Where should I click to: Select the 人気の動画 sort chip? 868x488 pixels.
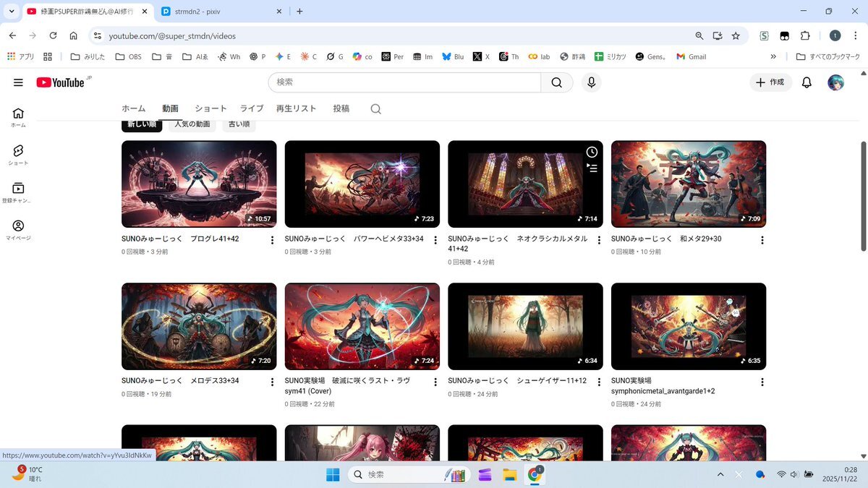192,124
